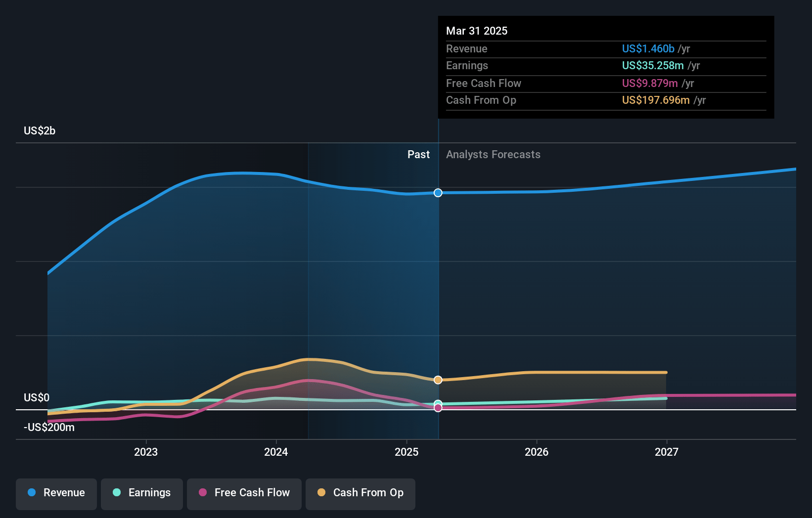This screenshot has height=518, width=812.
Task: Click the US$2b y-axis label
Action: click(x=40, y=130)
